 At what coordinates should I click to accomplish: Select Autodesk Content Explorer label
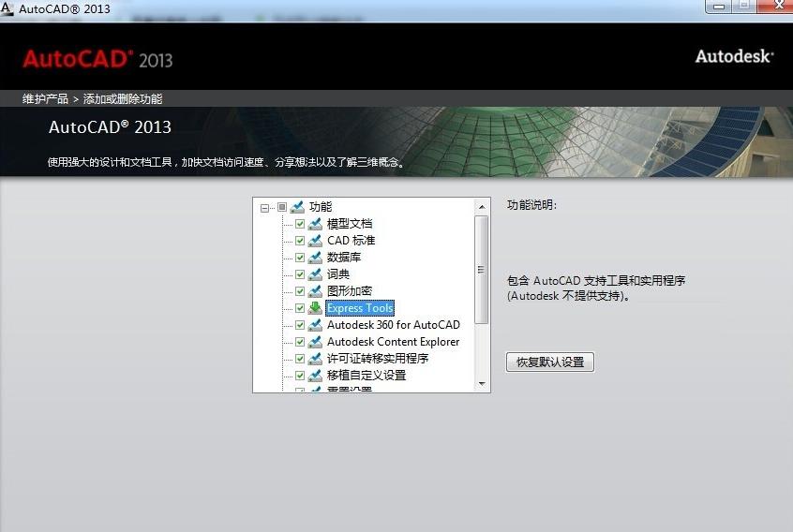(x=394, y=342)
